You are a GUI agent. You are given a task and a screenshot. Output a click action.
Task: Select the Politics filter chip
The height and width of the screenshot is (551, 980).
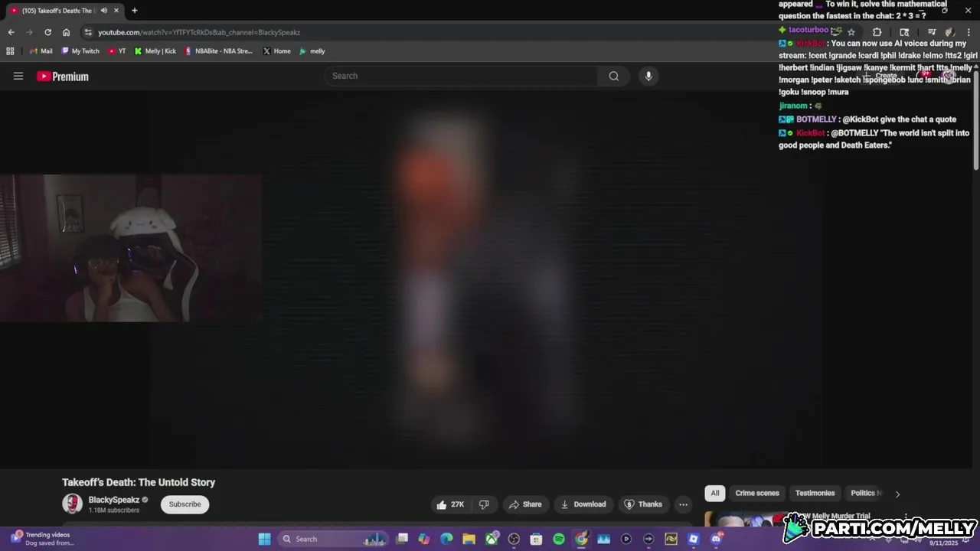(864, 493)
